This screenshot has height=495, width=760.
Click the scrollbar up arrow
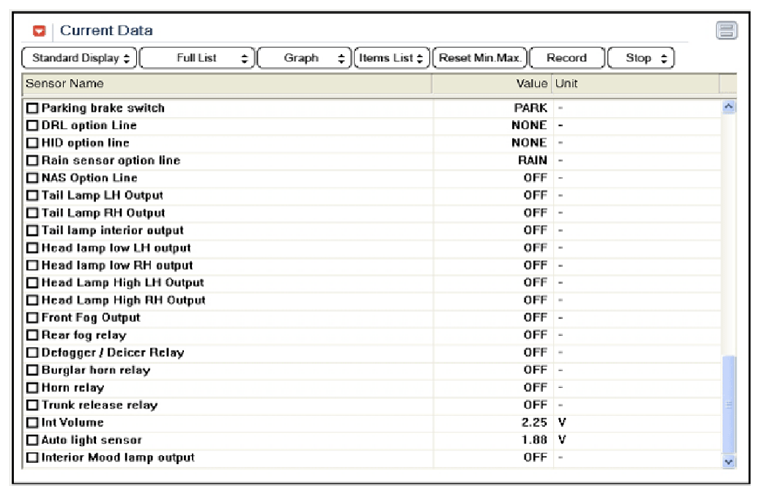728,107
